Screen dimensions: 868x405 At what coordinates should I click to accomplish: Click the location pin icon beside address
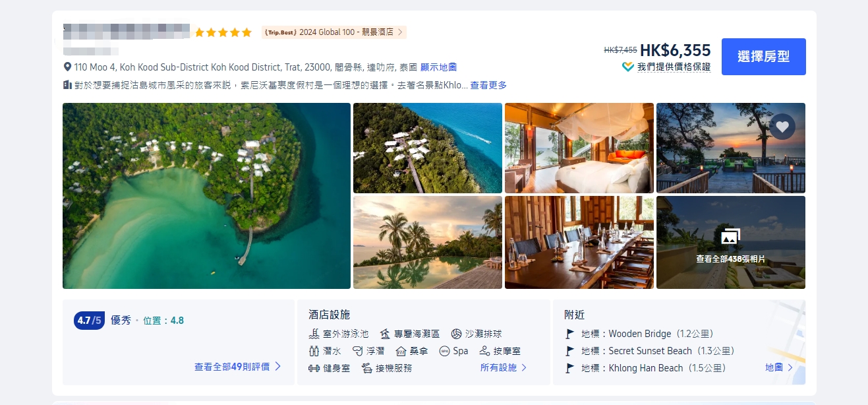click(x=67, y=67)
